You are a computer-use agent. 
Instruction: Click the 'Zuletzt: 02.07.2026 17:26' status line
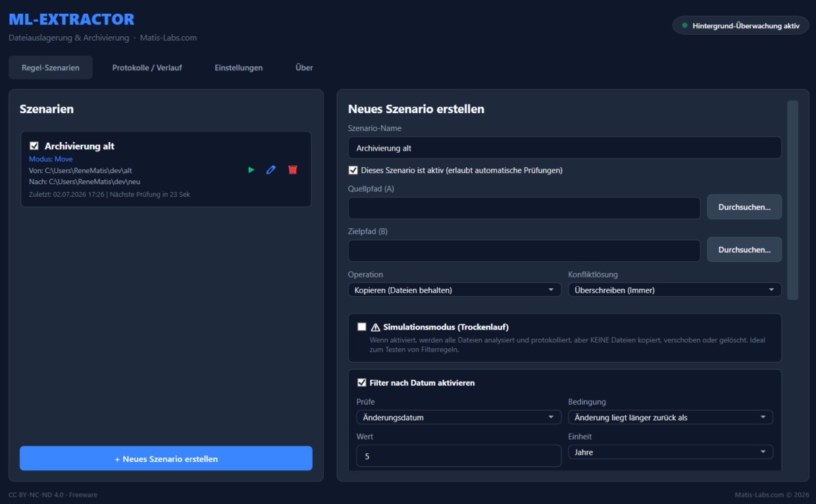click(x=109, y=194)
